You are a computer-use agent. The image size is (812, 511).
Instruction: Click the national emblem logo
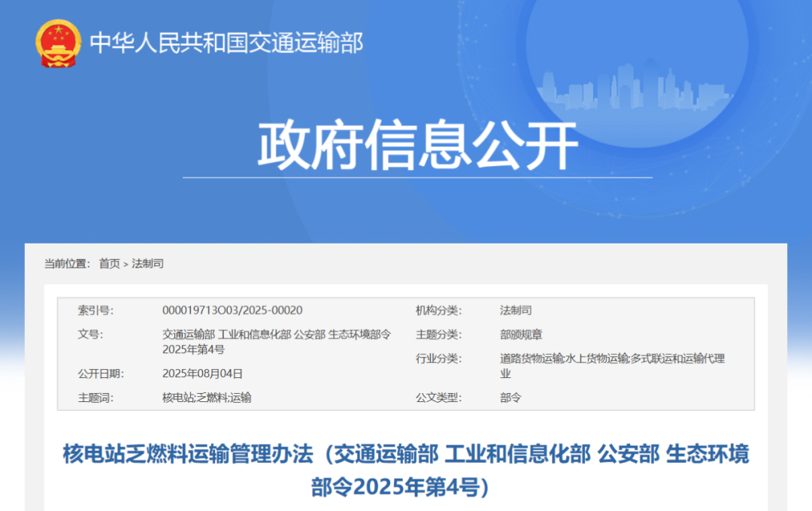[58, 44]
